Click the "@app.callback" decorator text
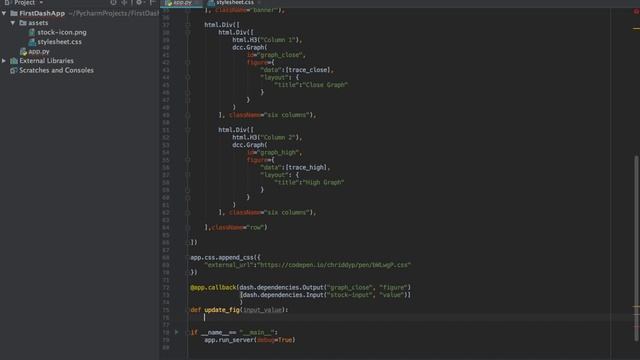 coord(213,287)
